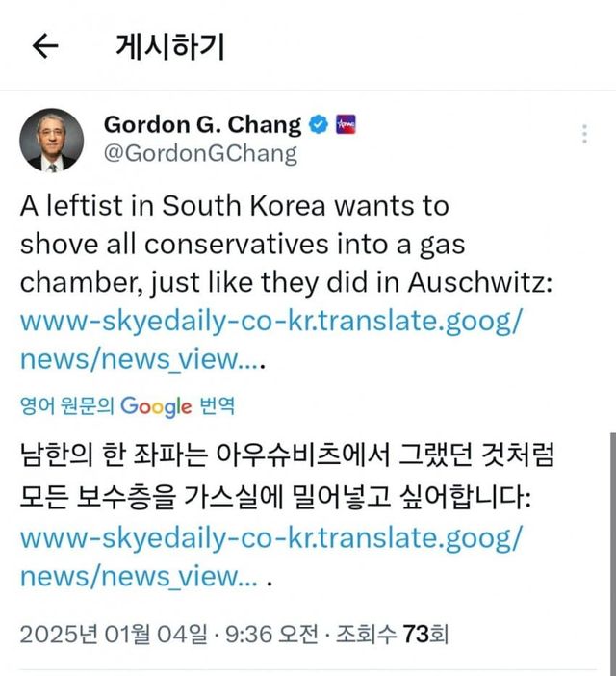Image resolution: width=616 pixels, height=676 pixels.
Task: Open Gordon G. Chang's profile picture
Action: click(51, 141)
